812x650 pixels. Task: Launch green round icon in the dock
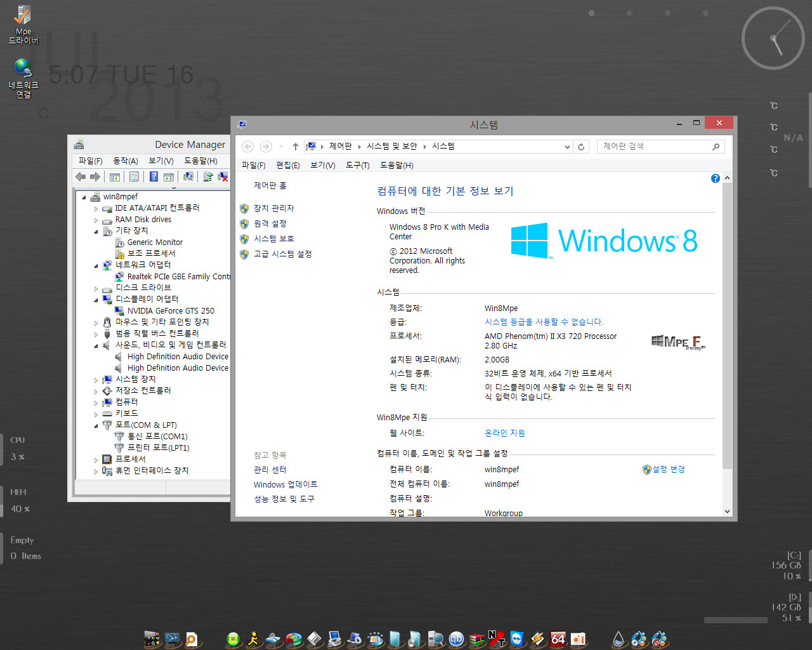click(233, 639)
